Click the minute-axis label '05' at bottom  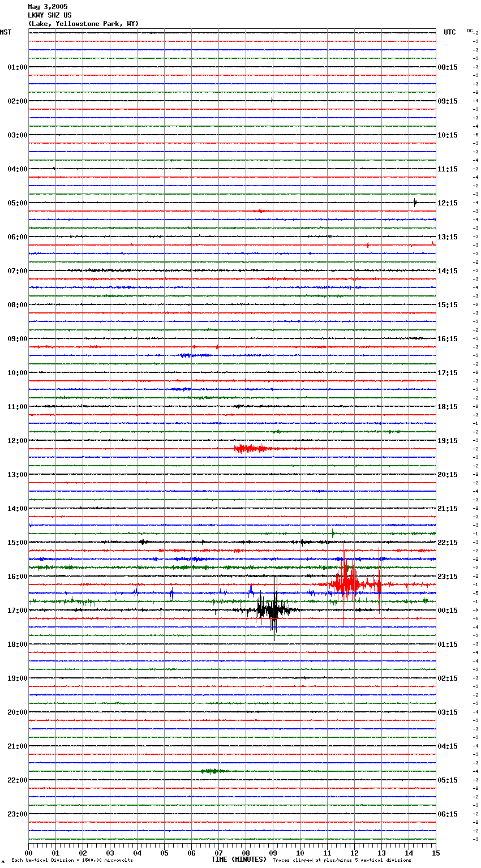164,853
